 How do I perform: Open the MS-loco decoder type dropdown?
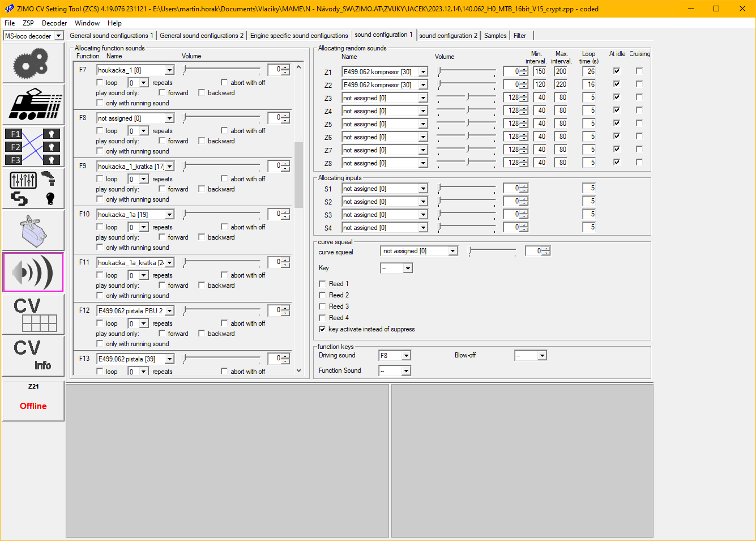[58, 36]
